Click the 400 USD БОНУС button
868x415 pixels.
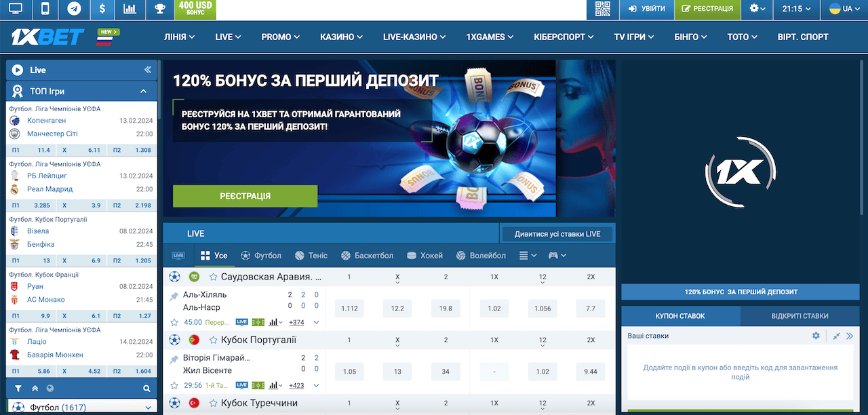[x=195, y=9]
